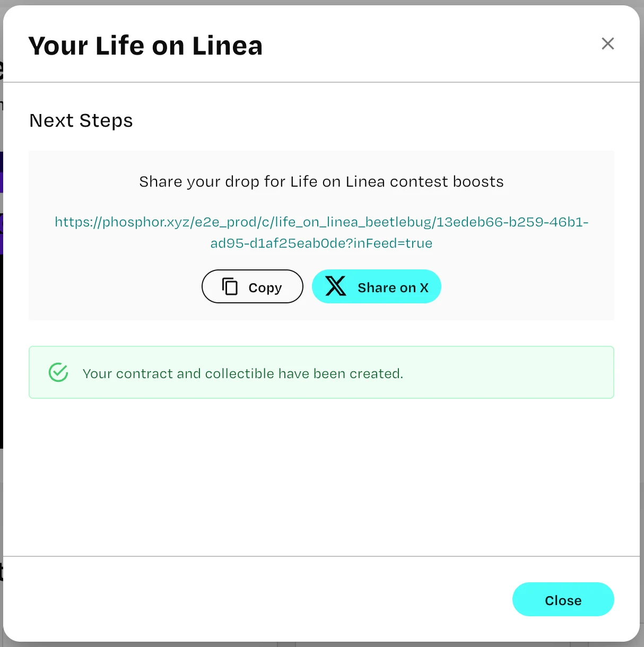Image resolution: width=644 pixels, height=647 pixels.
Task: Click the footer area left of Close
Action: [x=265, y=599]
